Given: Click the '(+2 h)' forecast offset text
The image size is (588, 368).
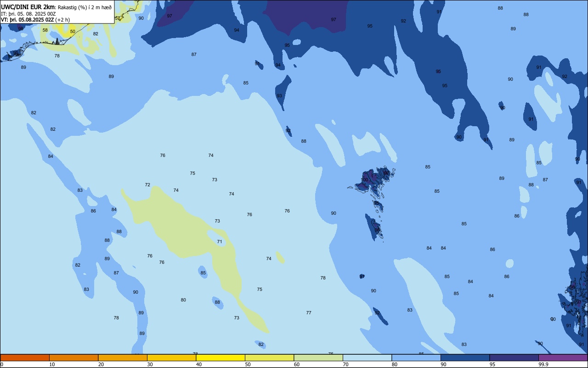Looking at the screenshot, I should (x=62, y=20).
